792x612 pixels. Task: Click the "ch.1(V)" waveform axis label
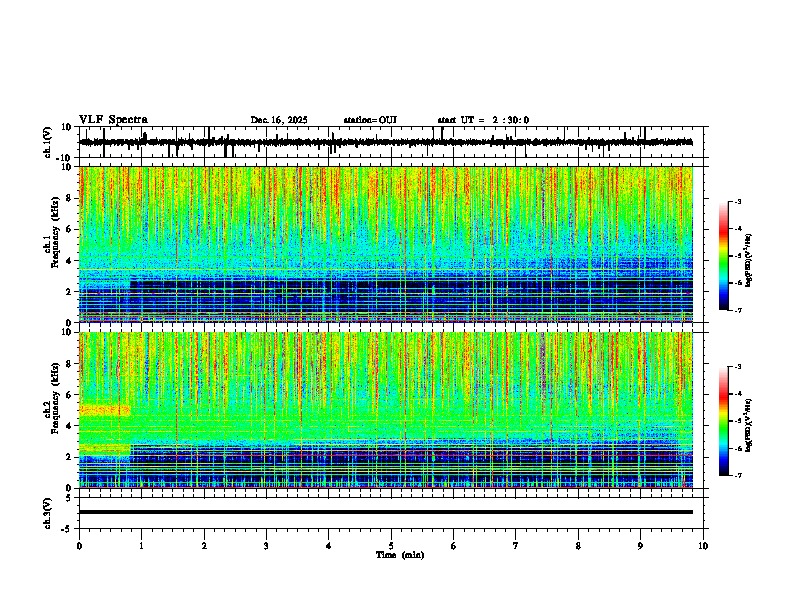tap(48, 142)
